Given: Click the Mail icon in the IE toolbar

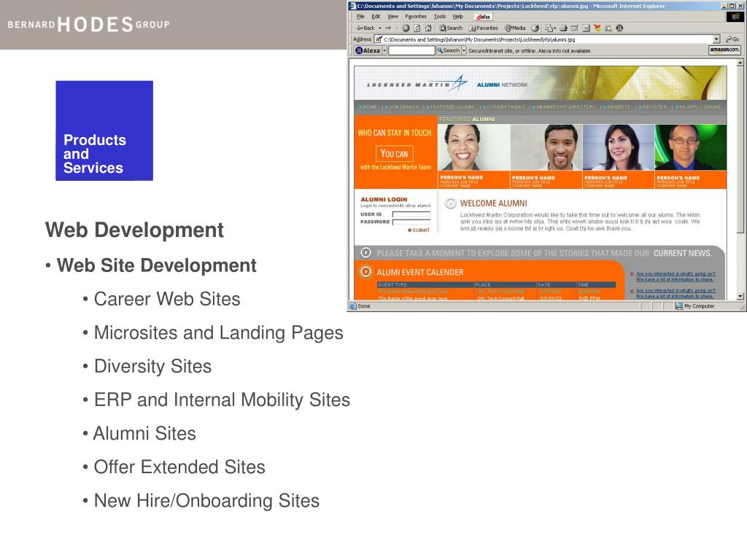Looking at the screenshot, I should pos(549,28).
